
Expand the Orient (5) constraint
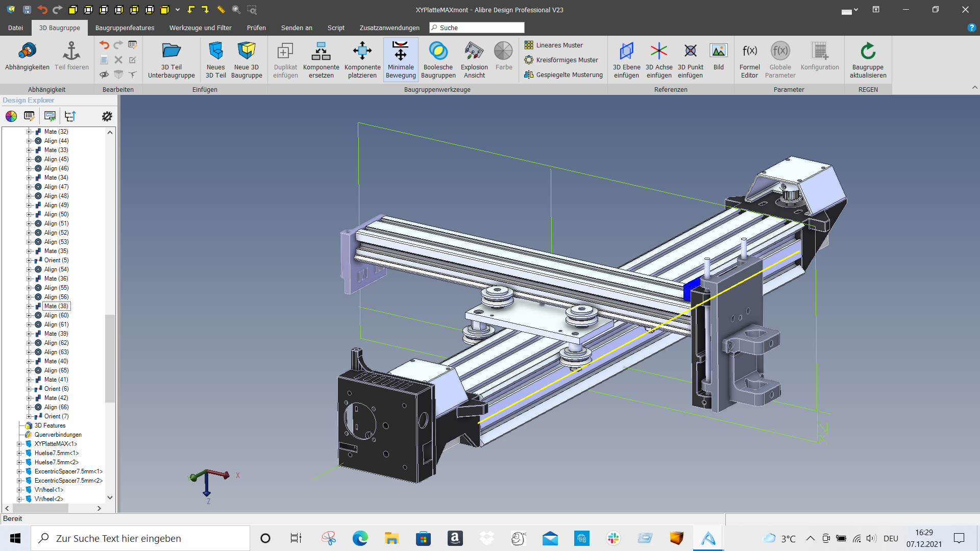[29, 260]
